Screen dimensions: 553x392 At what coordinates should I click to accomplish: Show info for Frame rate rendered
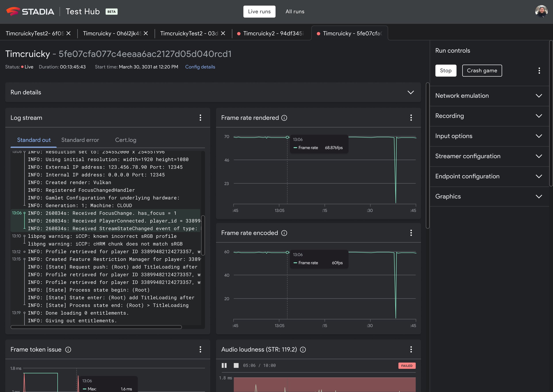284,118
